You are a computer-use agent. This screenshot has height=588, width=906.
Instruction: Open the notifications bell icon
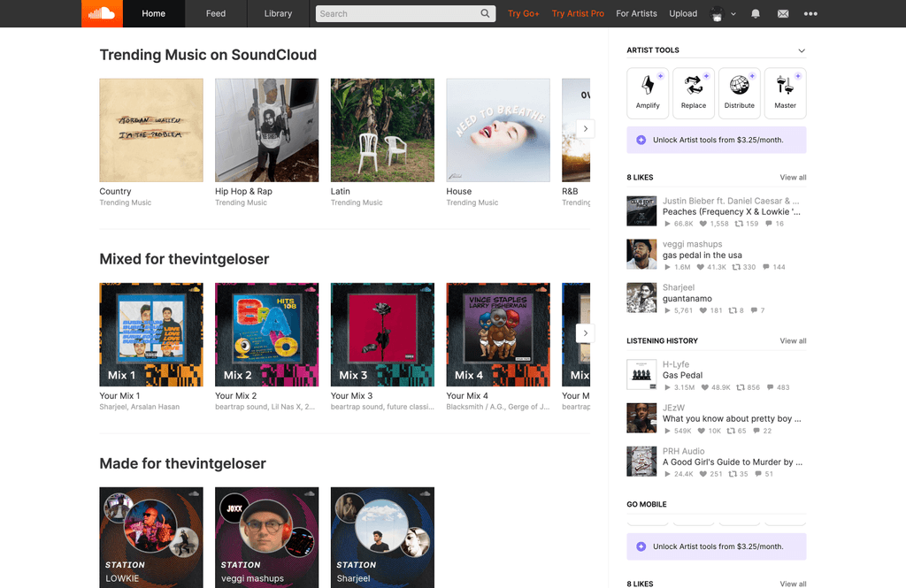tap(756, 14)
